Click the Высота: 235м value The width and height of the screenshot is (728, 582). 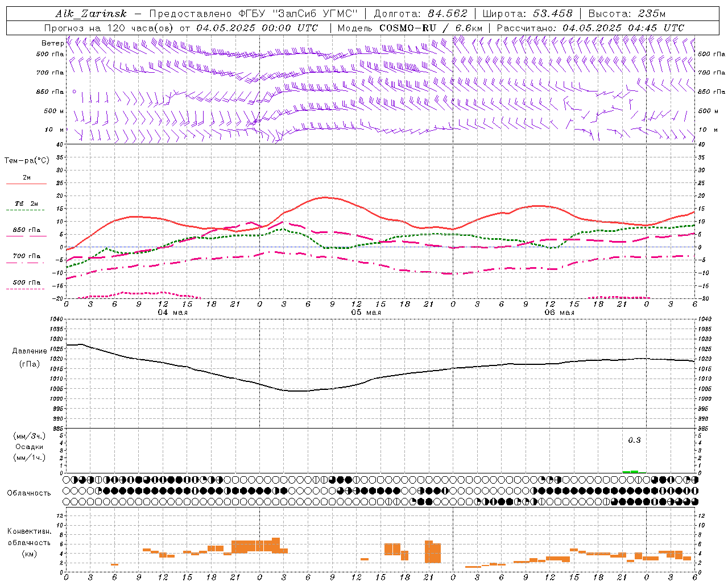[x=627, y=14]
